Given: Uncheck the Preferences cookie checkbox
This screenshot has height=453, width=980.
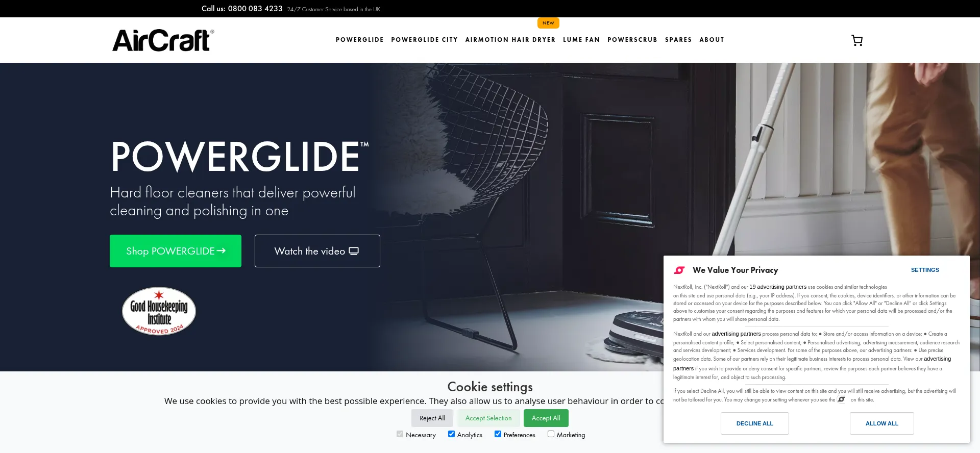Looking at the screenshot, I should click(498, 434).
